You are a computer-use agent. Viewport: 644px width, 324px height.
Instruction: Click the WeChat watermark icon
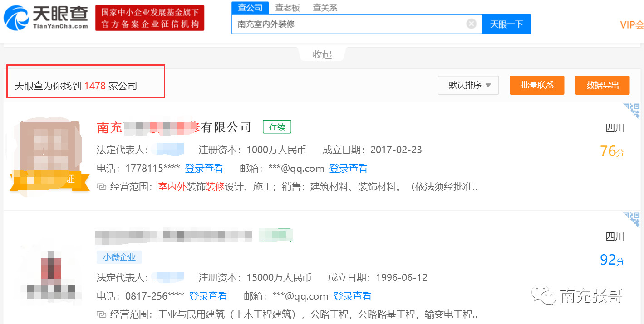[x=544, y=295]
